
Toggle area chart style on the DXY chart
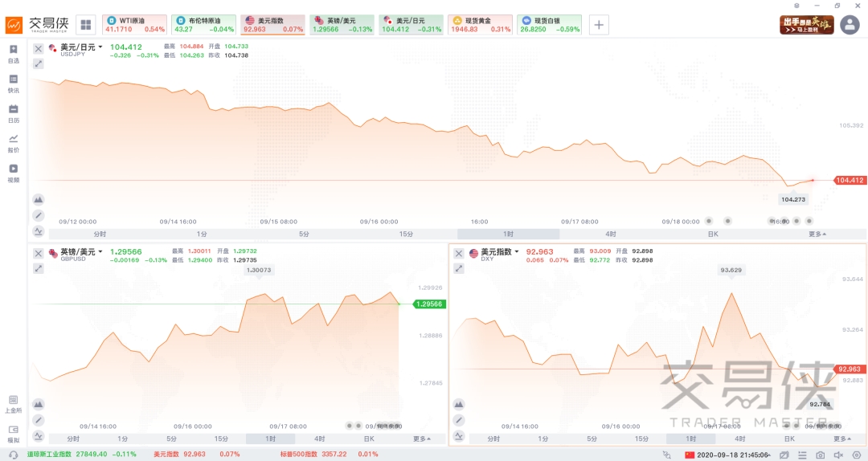click(459, 404)
